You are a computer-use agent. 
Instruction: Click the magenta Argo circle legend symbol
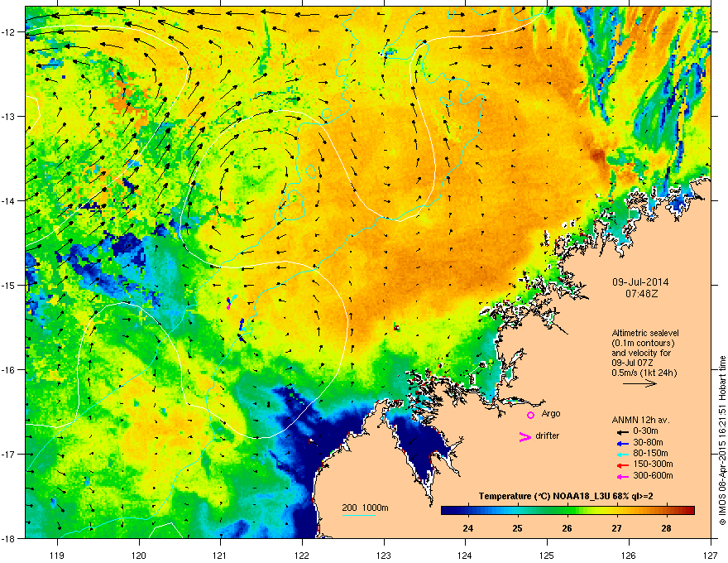pyautogui.click(x=530, y=415)
